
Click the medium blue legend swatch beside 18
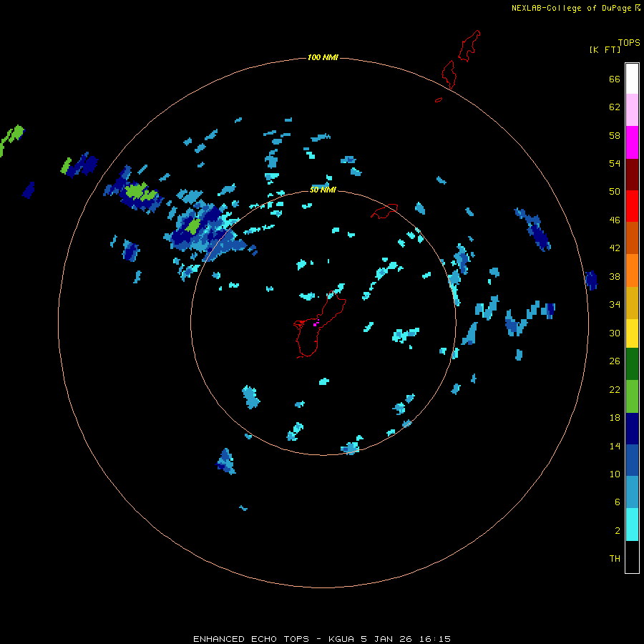pos(632,460)
